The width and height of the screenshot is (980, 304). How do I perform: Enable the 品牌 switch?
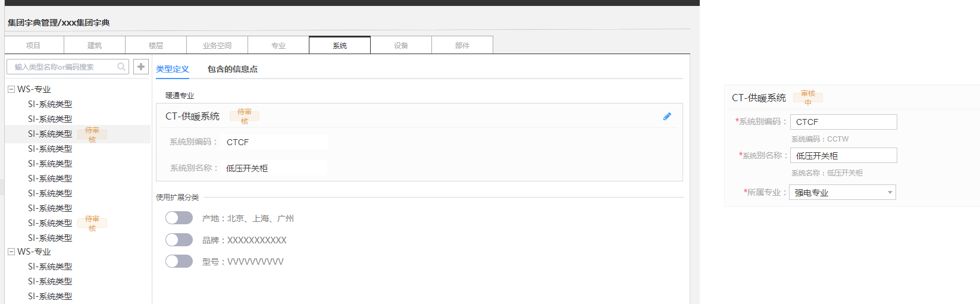click(x=179, y=240)
